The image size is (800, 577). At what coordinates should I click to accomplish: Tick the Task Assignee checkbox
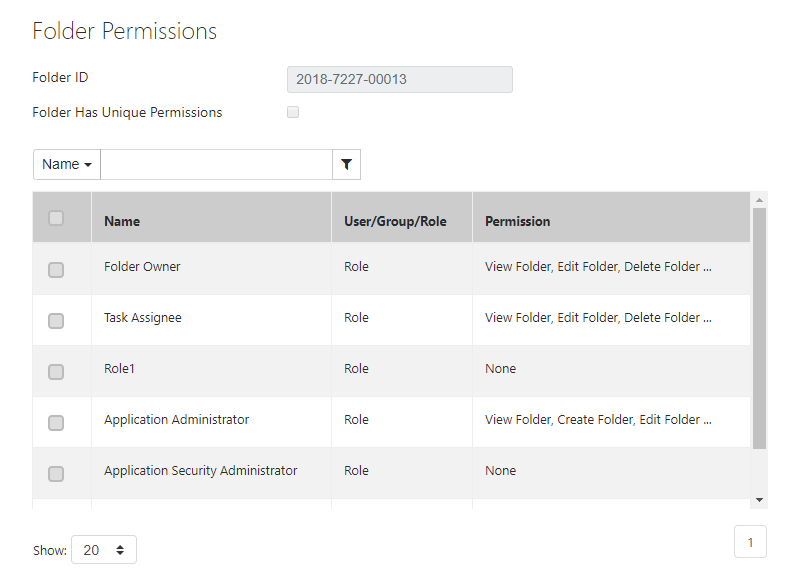[x=56, y=320]
